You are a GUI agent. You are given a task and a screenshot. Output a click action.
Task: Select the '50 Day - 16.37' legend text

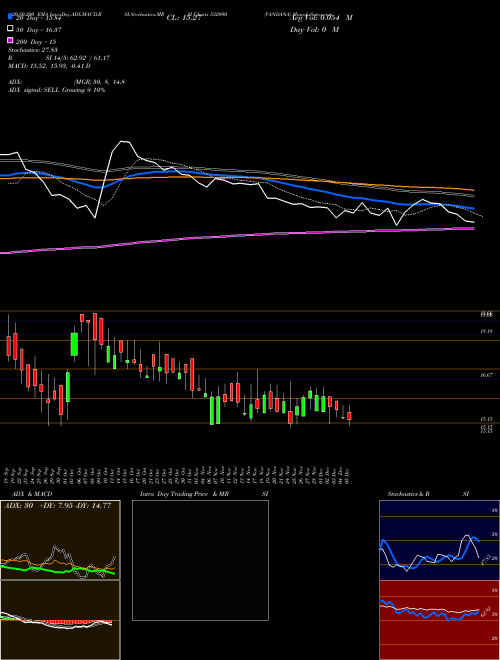[x=39, y=30]
